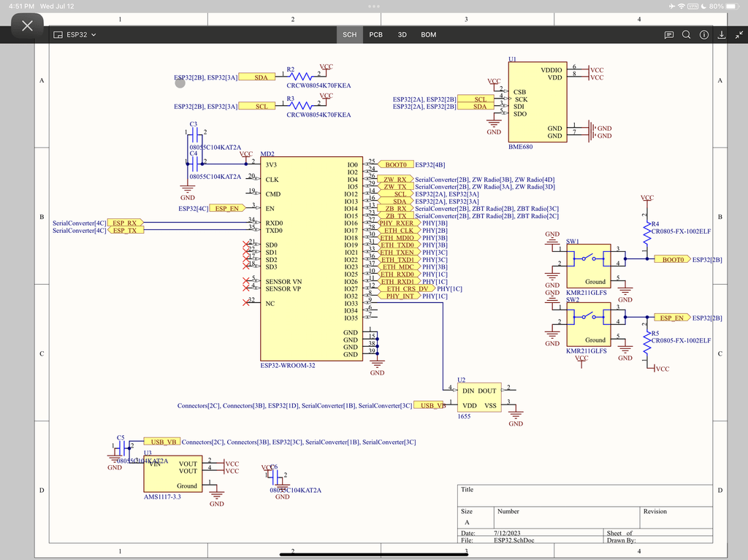The height and width of the screenshot is (560, 748).
Task: Select switch SW1 symbol
Action: pos(589,265)
